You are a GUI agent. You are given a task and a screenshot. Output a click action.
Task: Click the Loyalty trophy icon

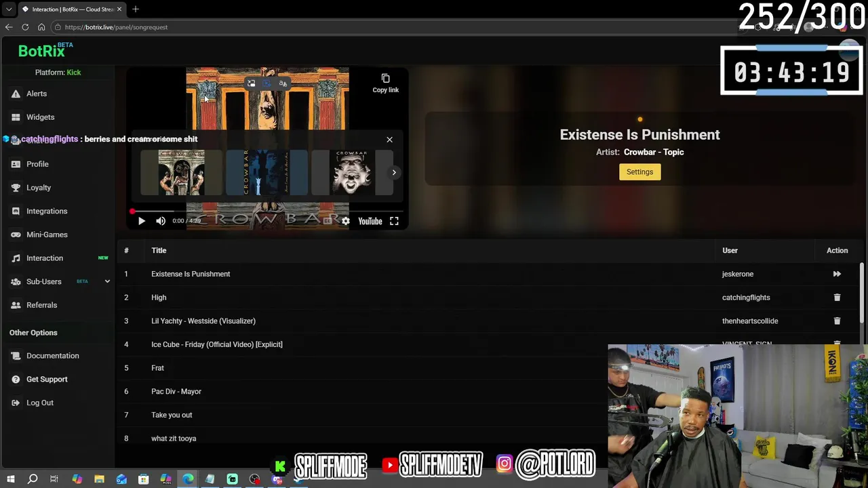point(16,188)
